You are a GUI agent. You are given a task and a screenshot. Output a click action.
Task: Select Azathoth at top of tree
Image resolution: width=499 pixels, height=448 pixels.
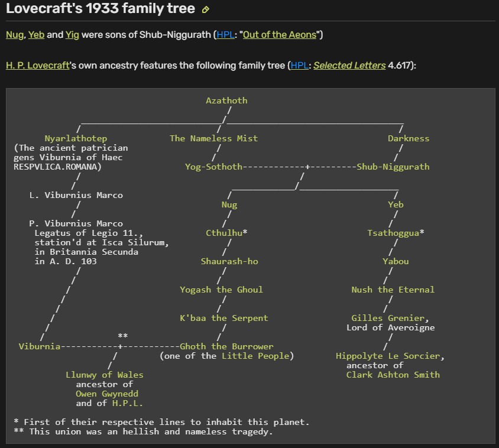tap(226, 100)
